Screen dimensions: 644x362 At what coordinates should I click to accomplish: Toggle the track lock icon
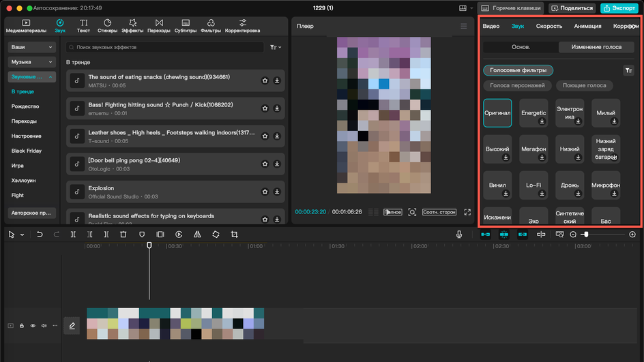tap(22, 325)
